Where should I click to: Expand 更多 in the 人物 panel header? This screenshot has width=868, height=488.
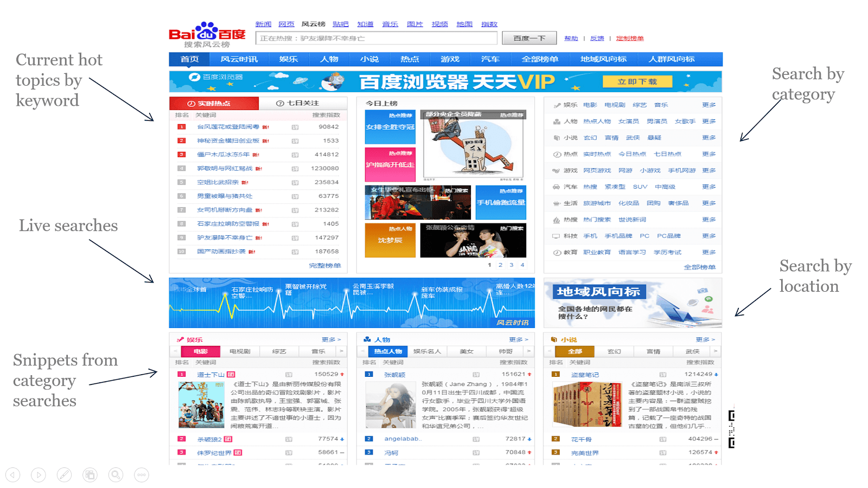518,339
